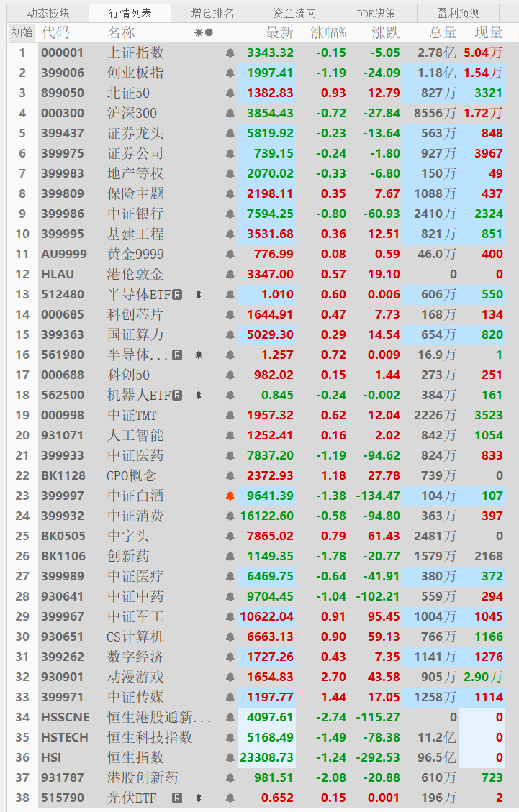Click the 16122.60 latest price cell

266,516
